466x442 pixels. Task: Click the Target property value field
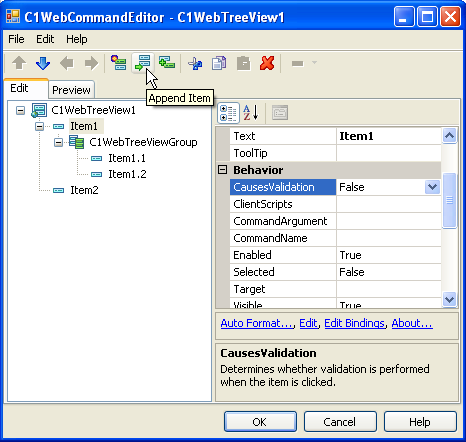[389, 289]
